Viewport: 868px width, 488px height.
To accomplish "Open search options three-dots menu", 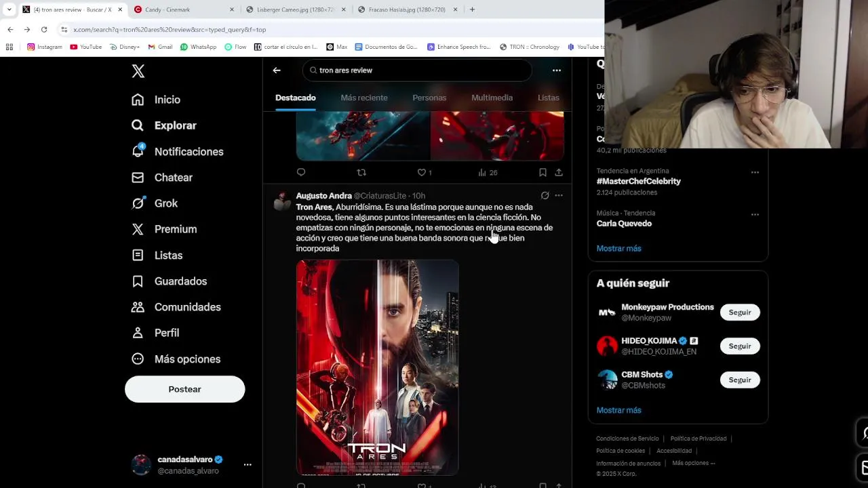I will pyautogui.click(x=557, y=70).
